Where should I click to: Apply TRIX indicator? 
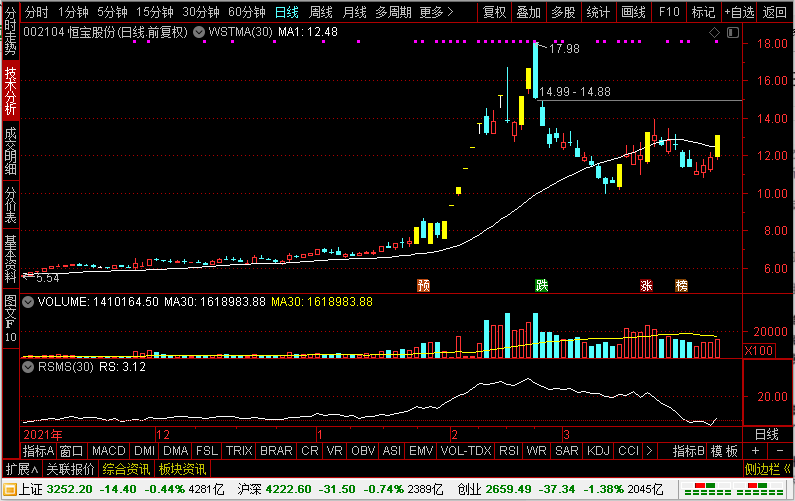(239, 451)
